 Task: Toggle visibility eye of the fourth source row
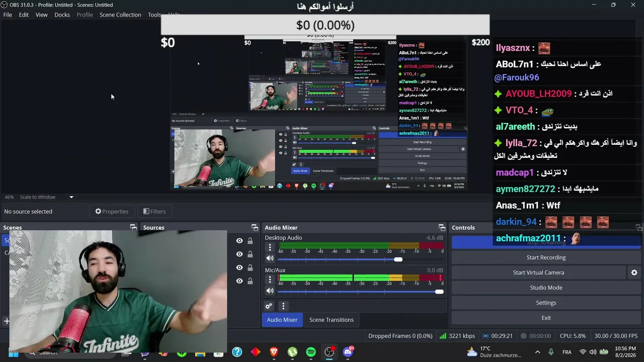click(x=239, y=281)
